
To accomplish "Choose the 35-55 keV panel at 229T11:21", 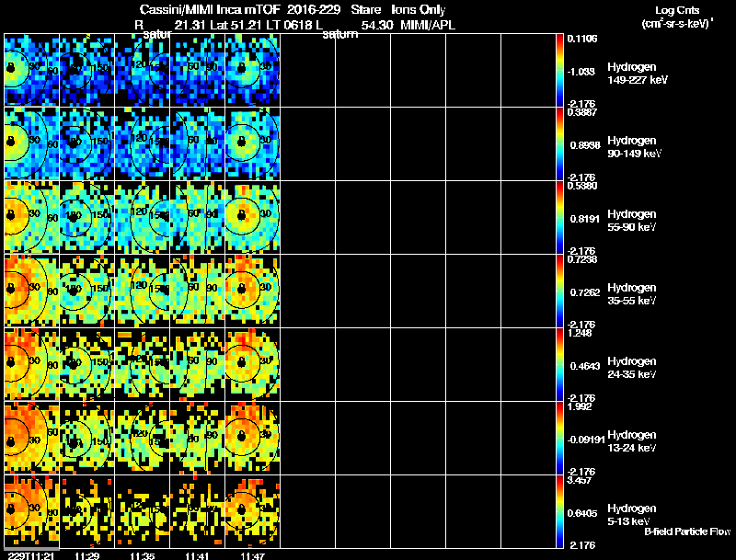I will point(32,291).
